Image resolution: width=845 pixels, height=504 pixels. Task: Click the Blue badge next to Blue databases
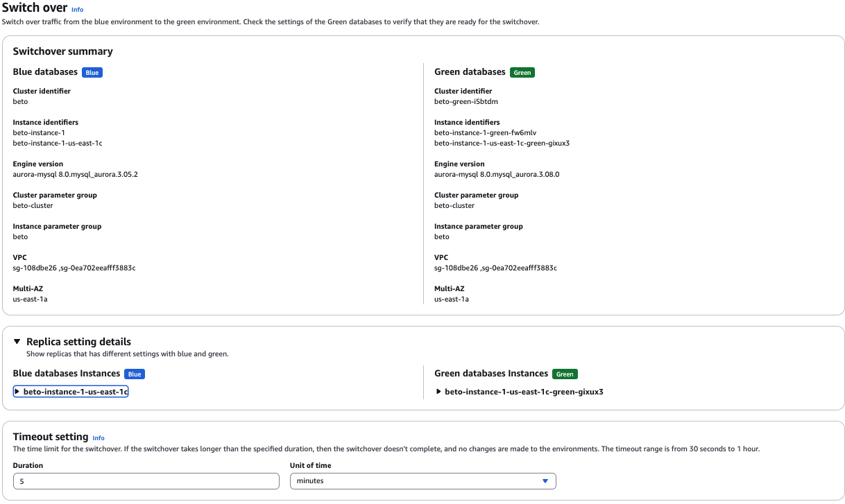(x=92, y=72)
